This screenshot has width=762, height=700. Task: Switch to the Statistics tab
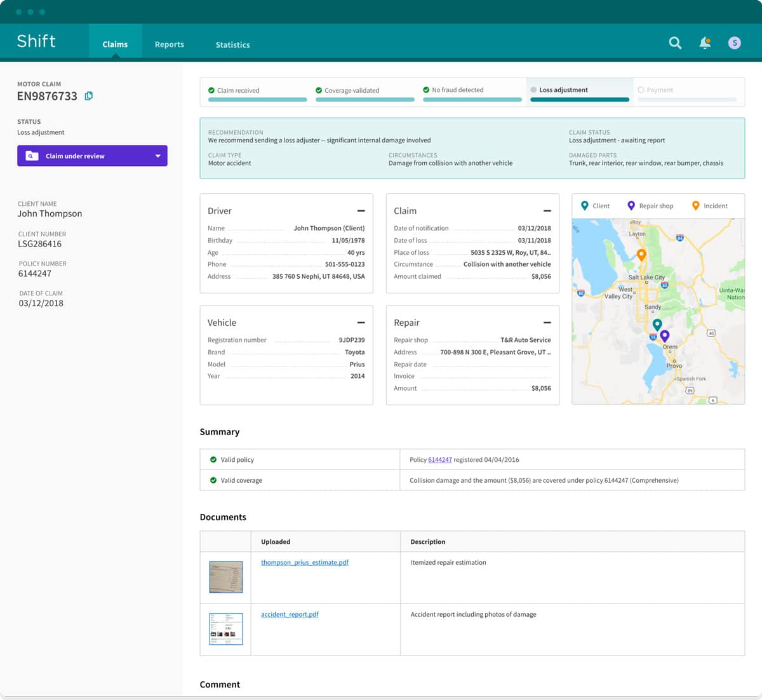point(232,44)
